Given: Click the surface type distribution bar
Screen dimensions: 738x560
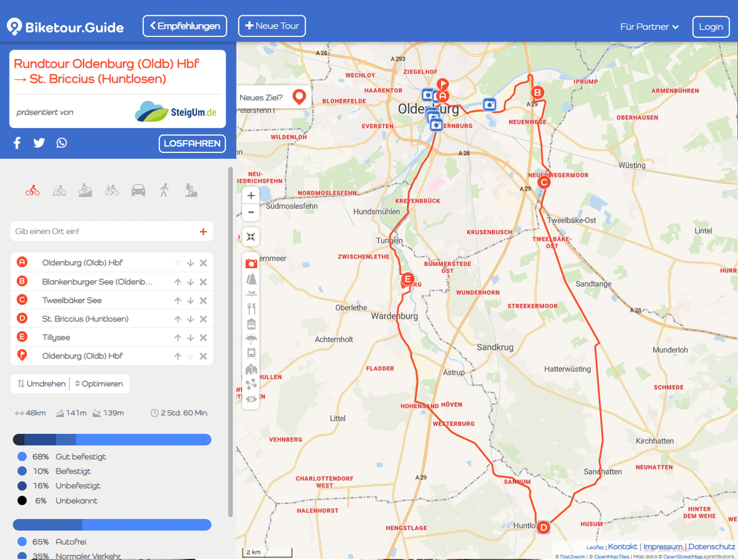Looking at the screenshot, I should coord(112,440).
